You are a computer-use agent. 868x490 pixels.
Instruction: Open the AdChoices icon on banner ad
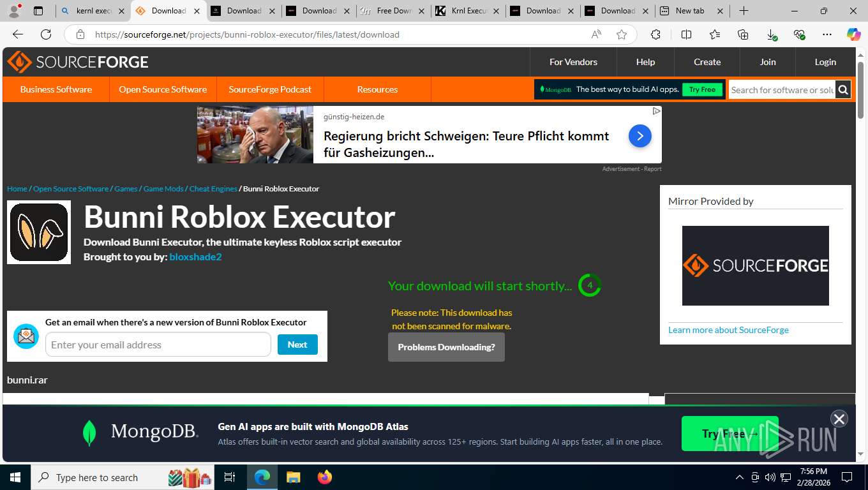pos(656,111)
